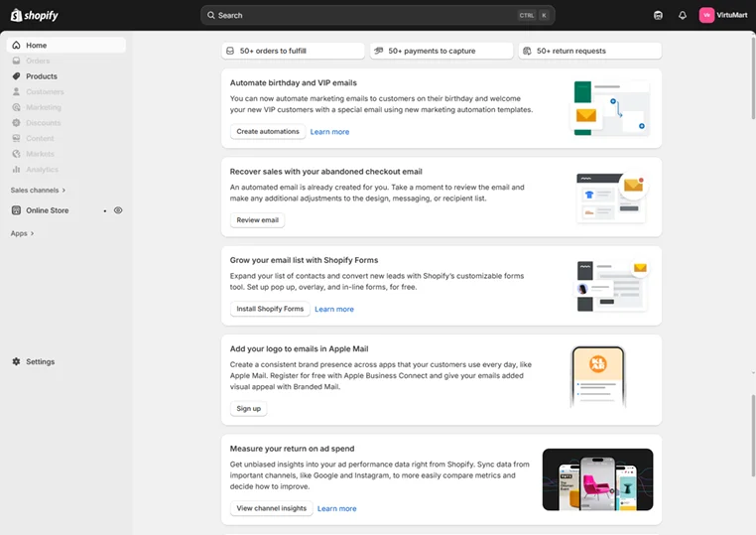
Task: Open the notifications bell icon
Action: 683,15
